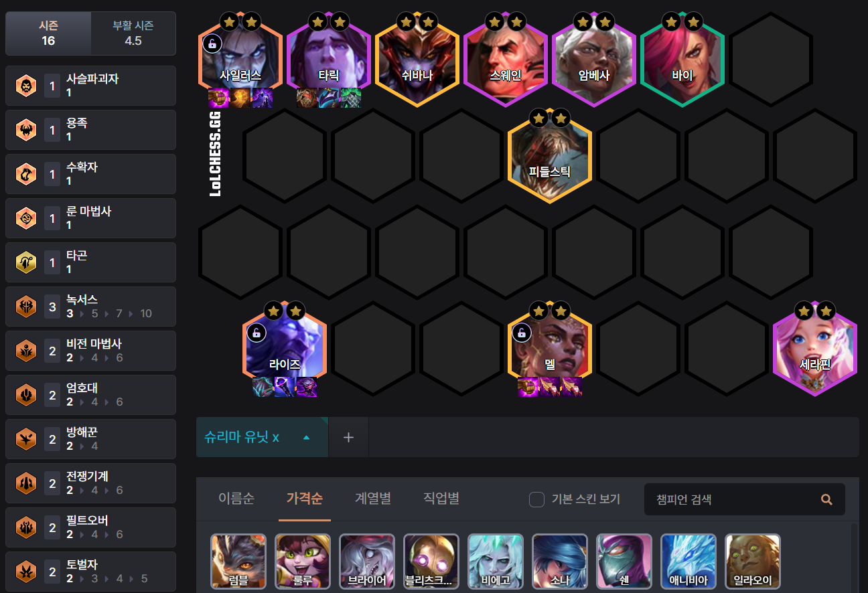Open the 계열별 sorting tab
The width and height of the screenshot is (868, 593).
click(373, 499)
